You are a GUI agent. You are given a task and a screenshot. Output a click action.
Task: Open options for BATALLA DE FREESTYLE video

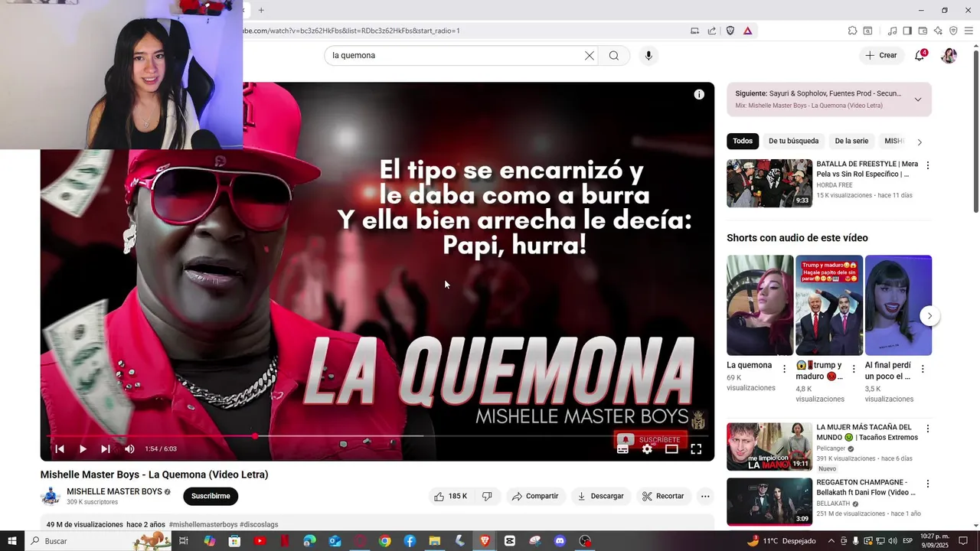point(928,165)
